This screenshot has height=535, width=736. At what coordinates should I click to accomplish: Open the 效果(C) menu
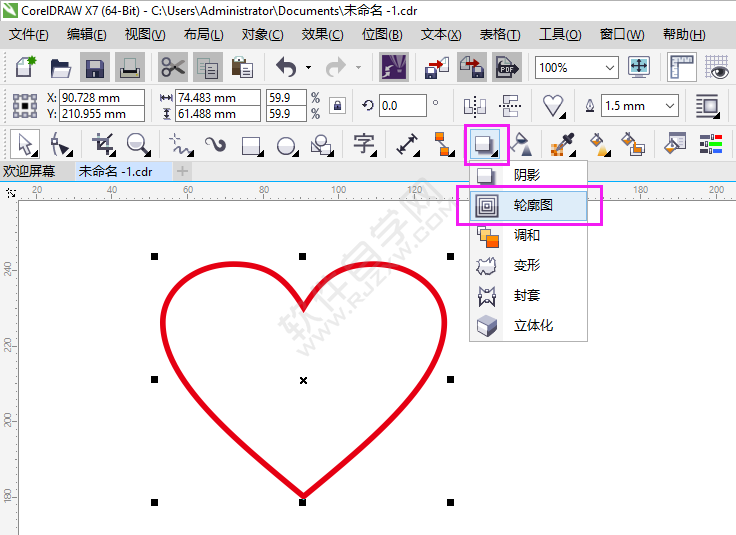(x=322, y=35)
